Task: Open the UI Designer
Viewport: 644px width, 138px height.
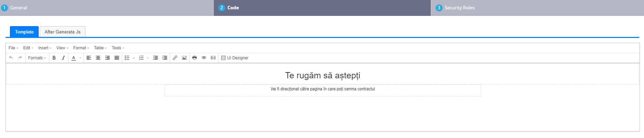Action: [235, 58]
